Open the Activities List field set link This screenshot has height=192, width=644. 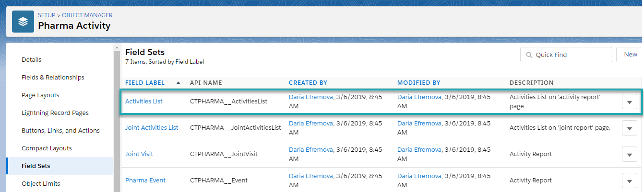coord(143,102)
